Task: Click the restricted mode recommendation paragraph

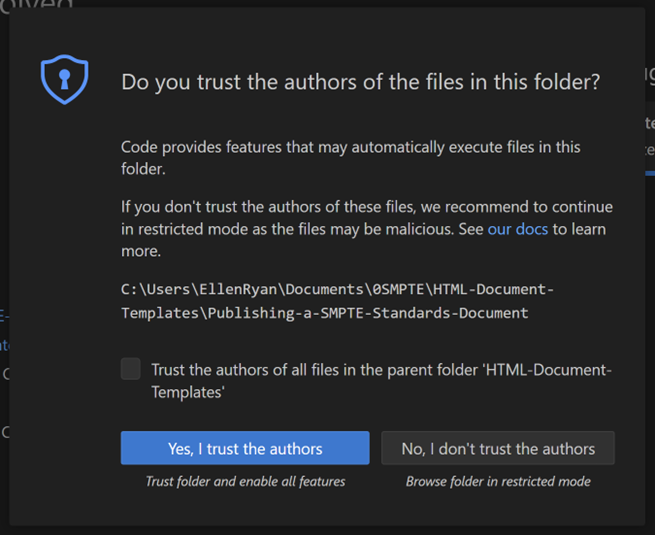Action: (x=366, y=207)
